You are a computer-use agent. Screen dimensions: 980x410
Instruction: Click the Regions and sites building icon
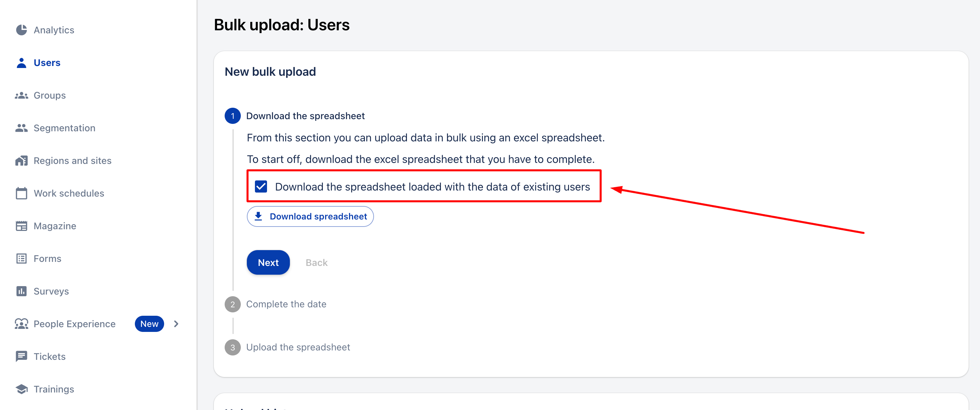(21, 161)
